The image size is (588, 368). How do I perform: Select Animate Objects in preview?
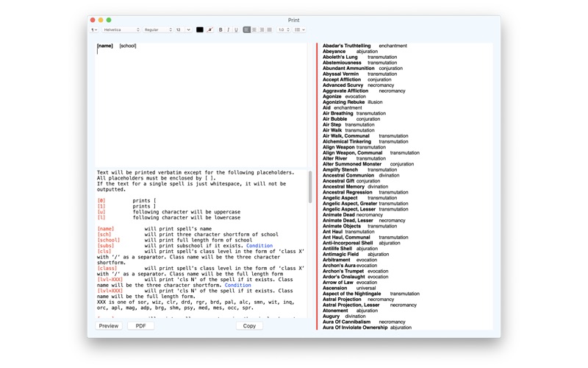pos(342,226)
